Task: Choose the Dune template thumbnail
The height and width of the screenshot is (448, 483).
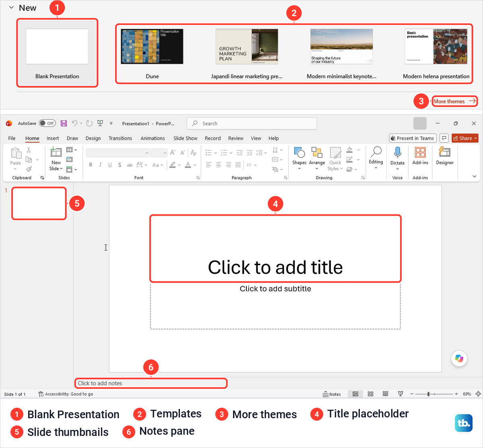Action: (152, 46)
